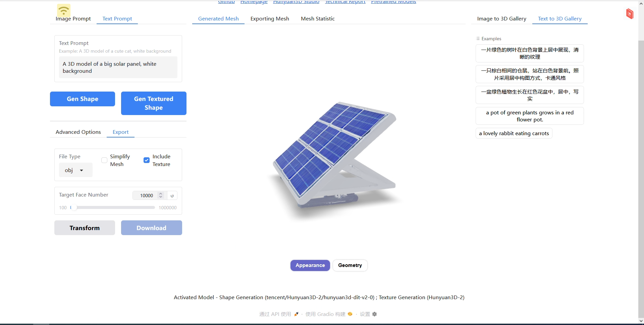Open the Mesh Statistic tab
The image size is (644, 325).
[318, 19]
